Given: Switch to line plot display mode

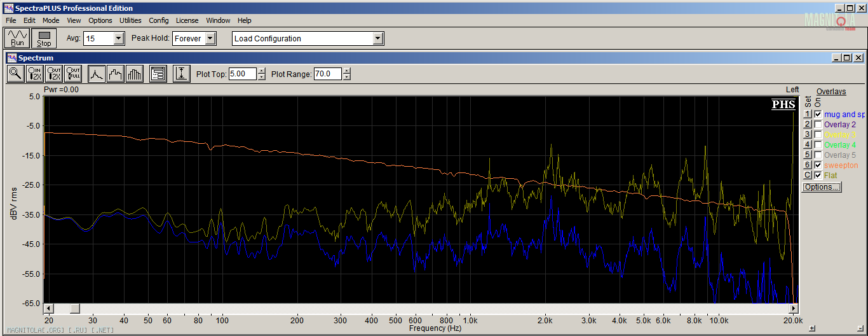Looking at the screenshot, I should pyautogui.click(x=96, y=74).
